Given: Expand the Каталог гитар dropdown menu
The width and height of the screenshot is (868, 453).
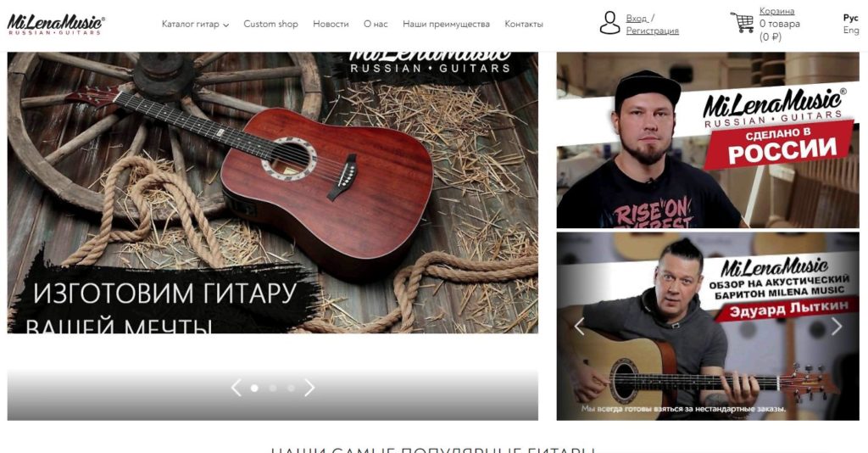Looking at the screenshot, I should point(195,24).
